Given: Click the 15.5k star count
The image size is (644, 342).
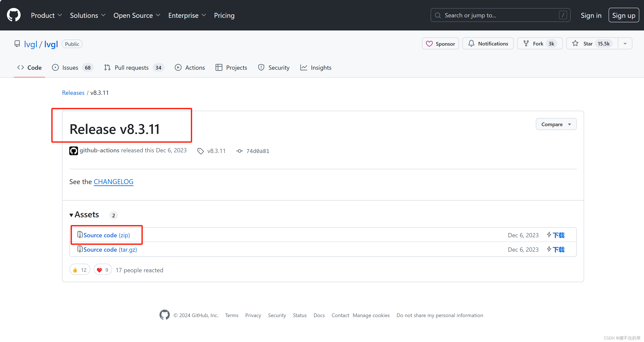Looking at the screenshot, I should point(603,44).
